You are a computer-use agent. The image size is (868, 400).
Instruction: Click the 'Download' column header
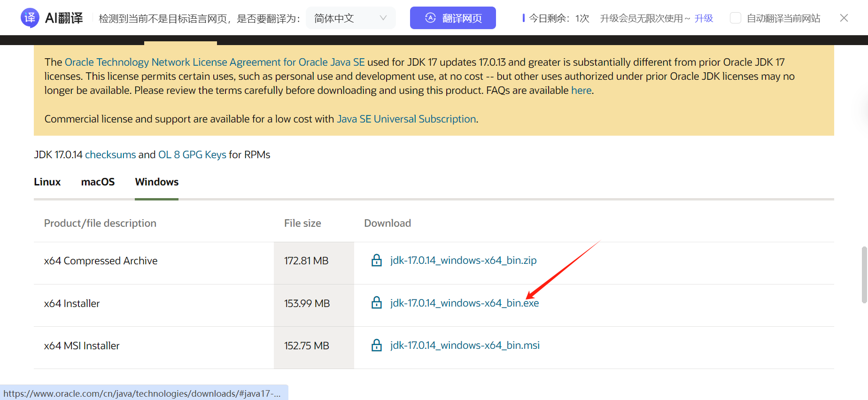point(387,223)
